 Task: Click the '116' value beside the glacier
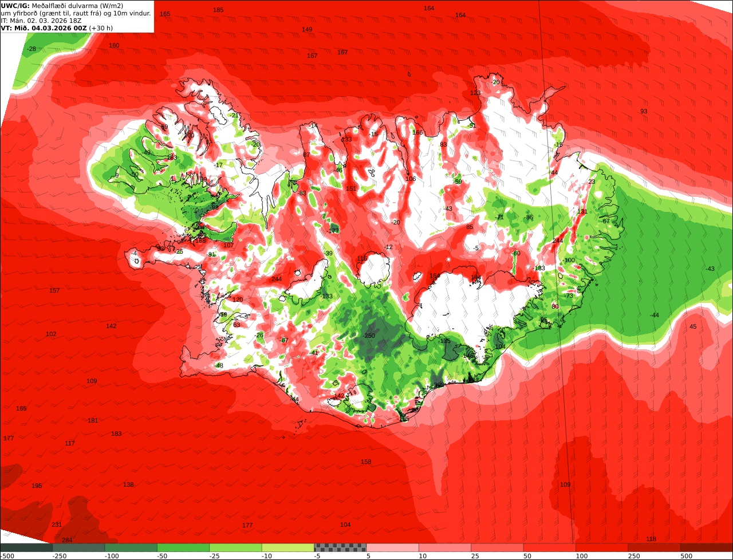362,258
